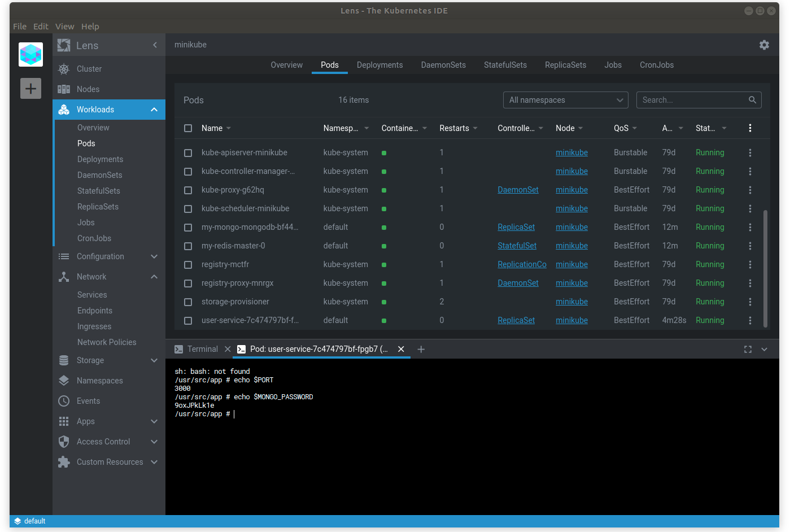Expand the Configuration section chevron

tap(154, 256)
